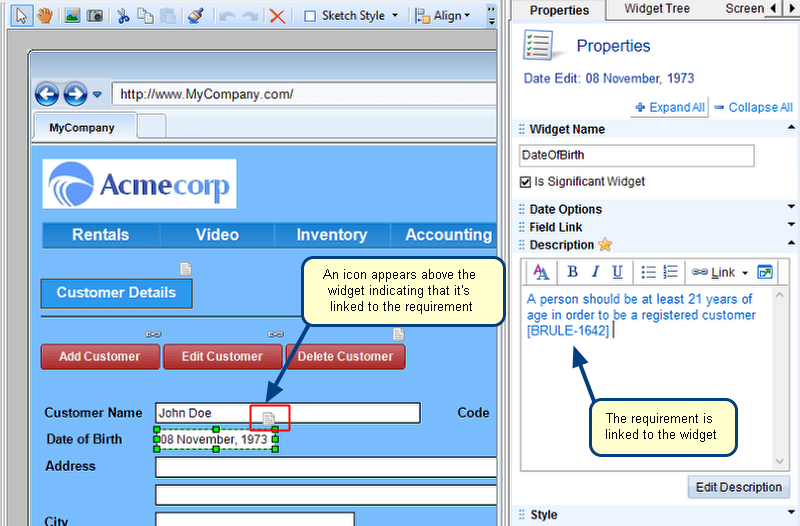The image size is (800, 526).
Task: Click the Edit Description button
Action: (x=739, y=487)
